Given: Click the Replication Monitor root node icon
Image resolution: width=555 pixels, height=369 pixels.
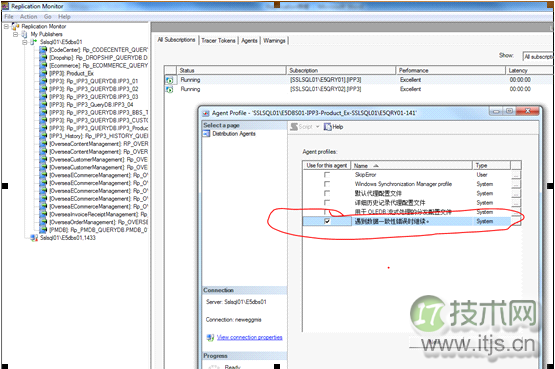Looking at the screenshot, I should coord(16,27).
